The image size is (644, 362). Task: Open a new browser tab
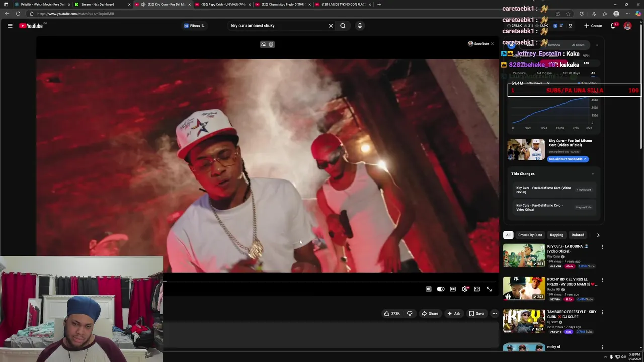[379, 4]
